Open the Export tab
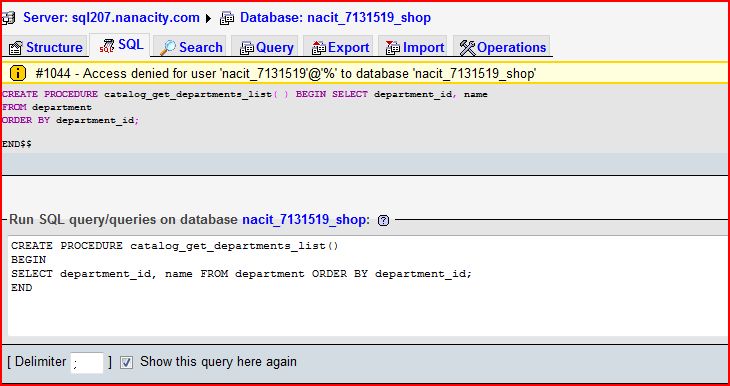The height and width of the screenshot is (386, 730). (339, 47)
